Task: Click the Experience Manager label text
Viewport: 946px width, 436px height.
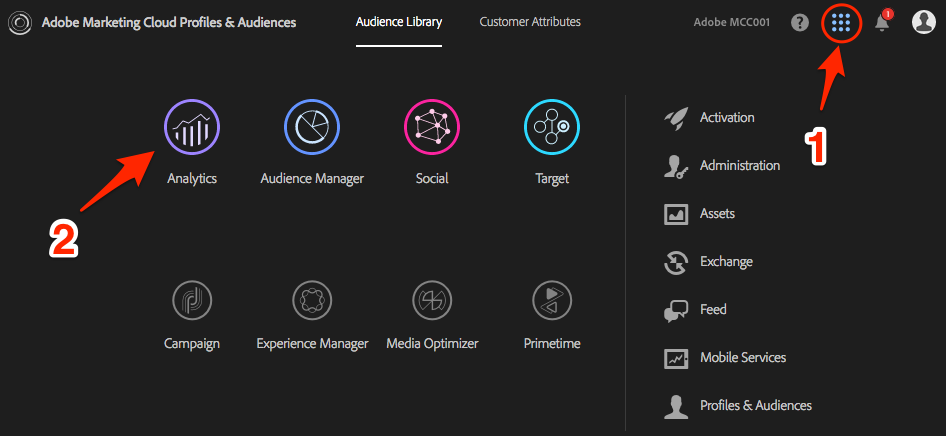Action: click(x=312, y=344)
